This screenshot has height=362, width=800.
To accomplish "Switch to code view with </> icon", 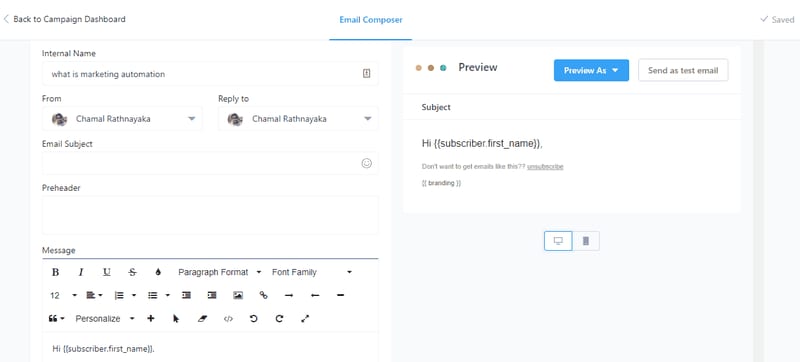I will (x=228, y=319).
